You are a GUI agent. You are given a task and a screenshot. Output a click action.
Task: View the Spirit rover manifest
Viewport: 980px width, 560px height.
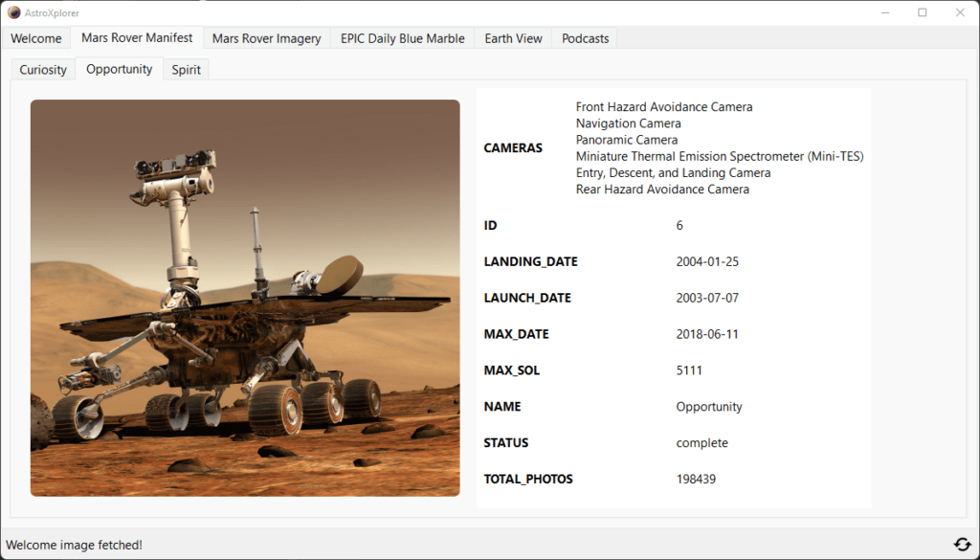(x=186, y=70)
